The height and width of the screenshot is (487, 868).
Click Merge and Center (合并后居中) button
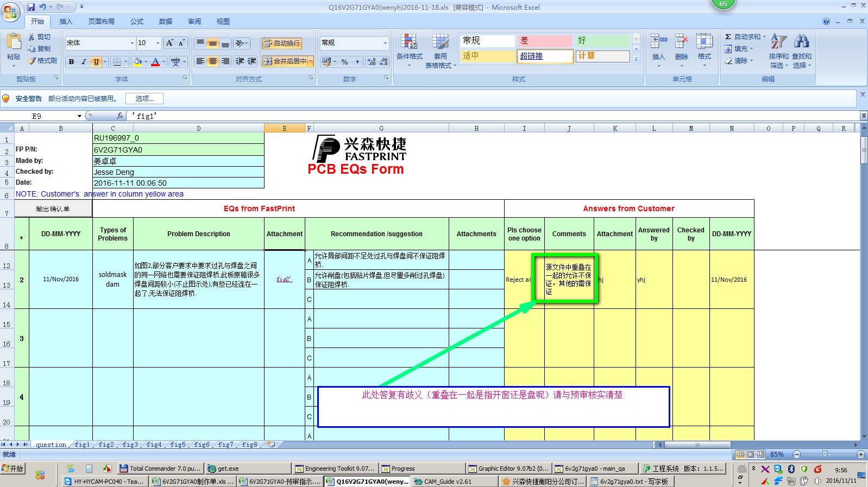click(x=285, y=61)
